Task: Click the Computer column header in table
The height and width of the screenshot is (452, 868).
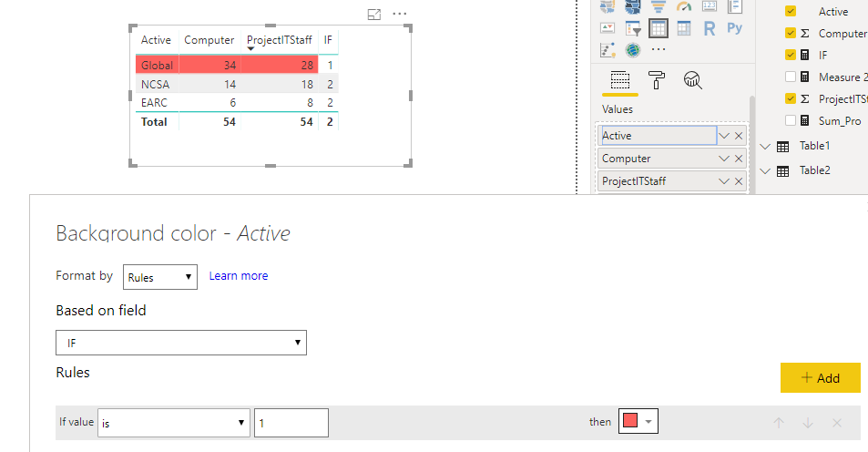Action: pos(209,40)
